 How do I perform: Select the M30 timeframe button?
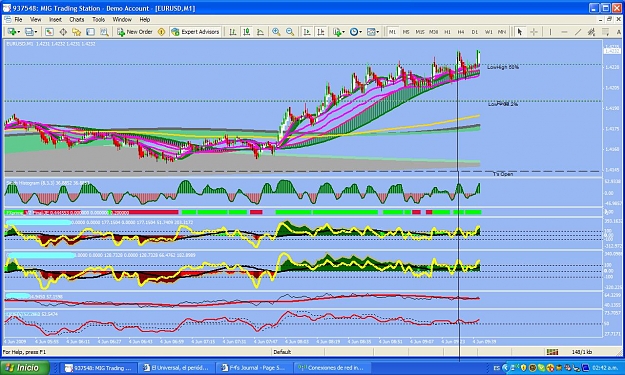[434, 32]
